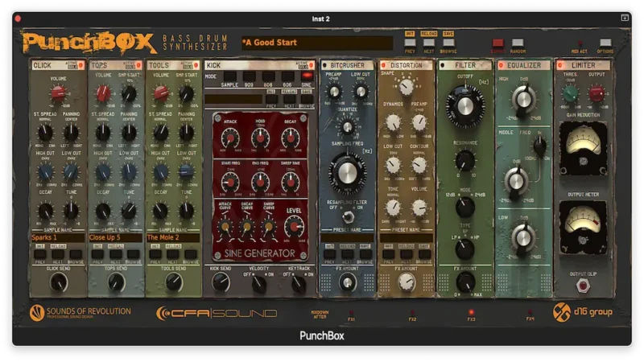Flip the bitcrusher RESAMPLING FILTER switch
The height and width of the screenshot is (362, 644).
click(x=349, y=216)
